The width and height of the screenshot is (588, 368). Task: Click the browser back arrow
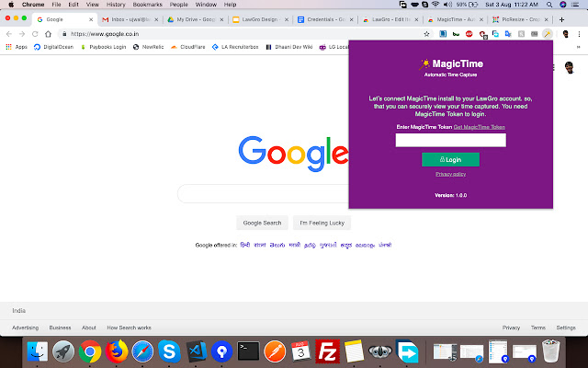point(9,34)
